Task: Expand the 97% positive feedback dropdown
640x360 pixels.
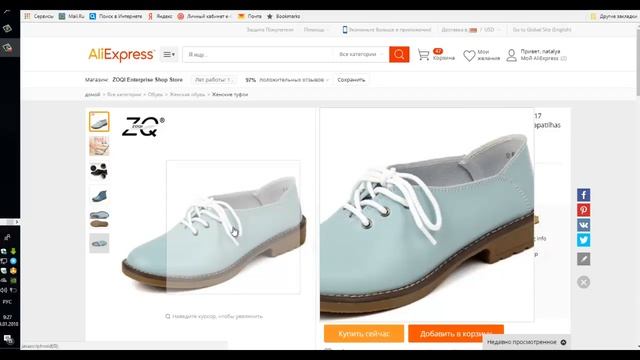Action: (287, 80)
